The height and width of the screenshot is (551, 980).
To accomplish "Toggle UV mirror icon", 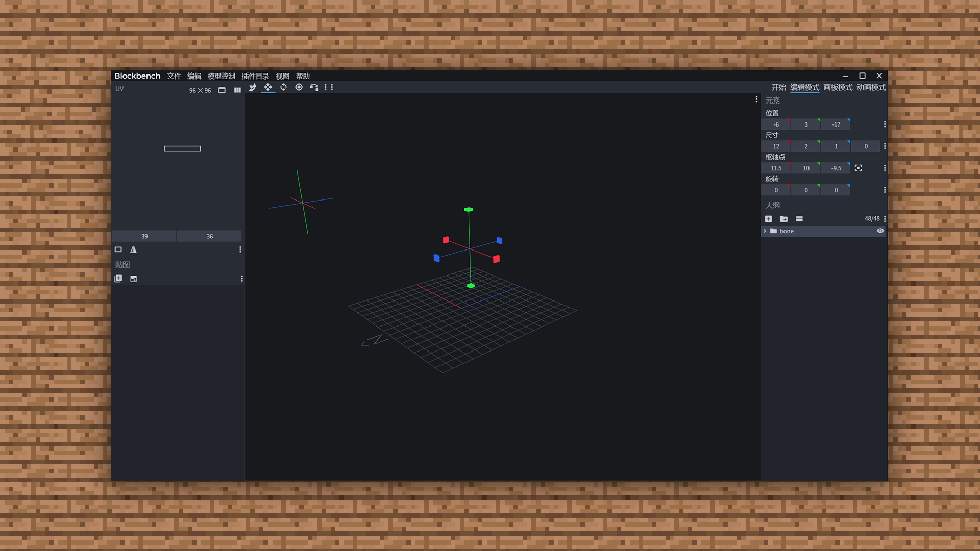I will tap(133, 249).
